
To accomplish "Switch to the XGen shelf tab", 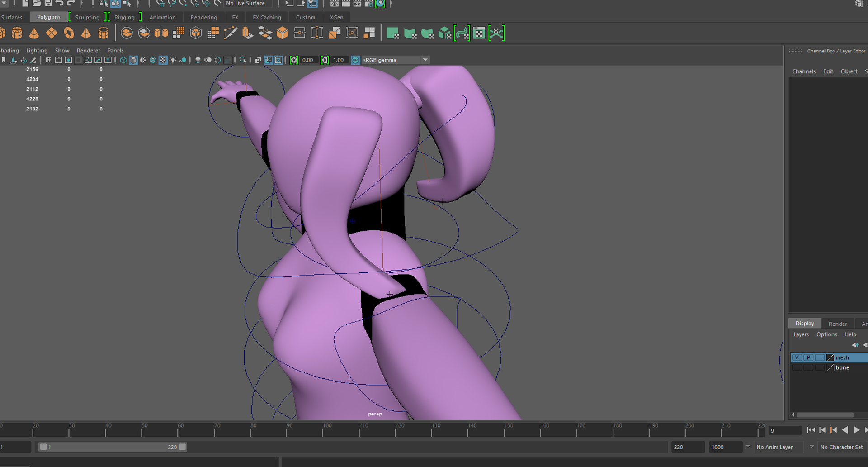I will [x=336, y=17].
